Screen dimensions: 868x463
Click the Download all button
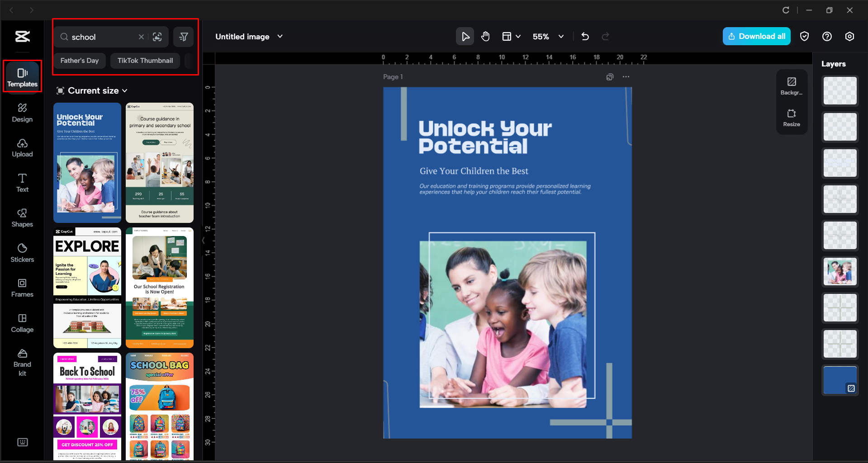756,36
